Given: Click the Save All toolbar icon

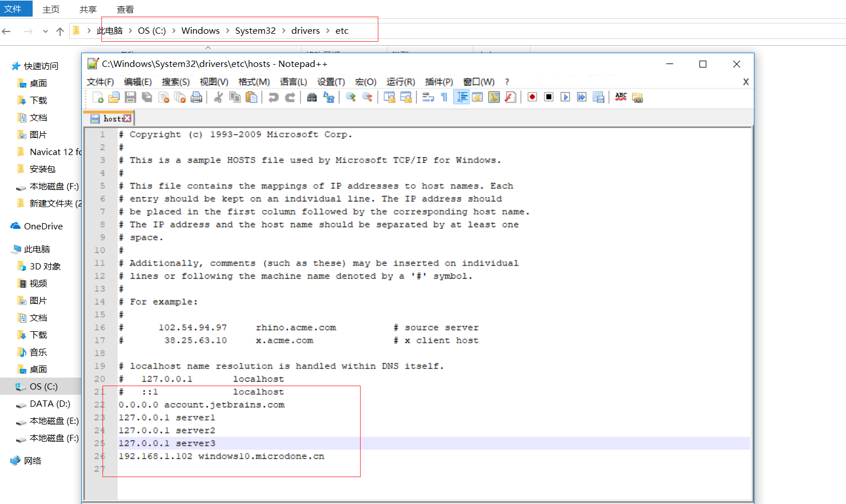Looking at the screenshot, I should 147,97.
